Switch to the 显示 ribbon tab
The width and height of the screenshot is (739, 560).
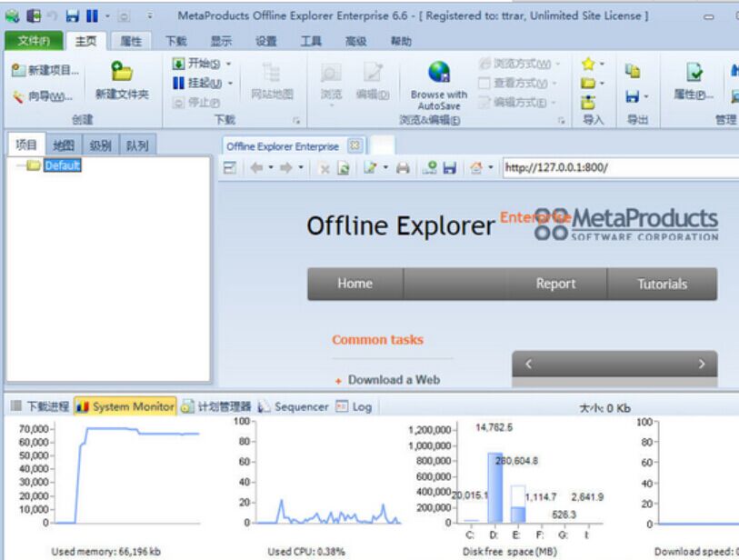pyautogui.click(x=221, y=42)
